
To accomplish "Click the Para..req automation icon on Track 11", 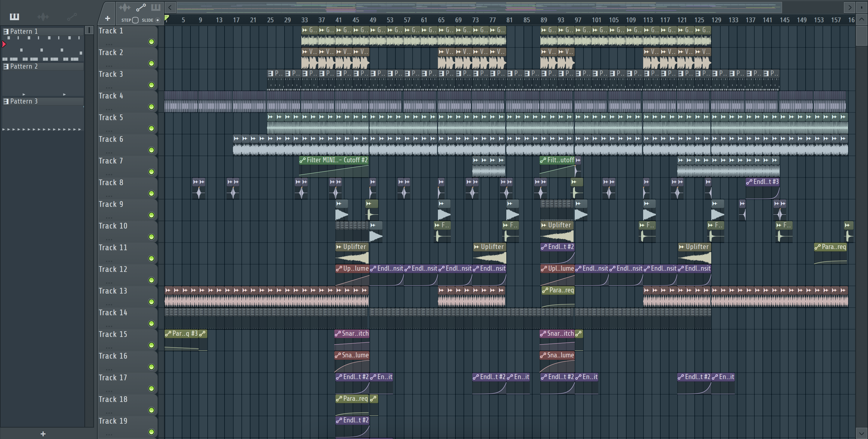I will coord(817,247).
